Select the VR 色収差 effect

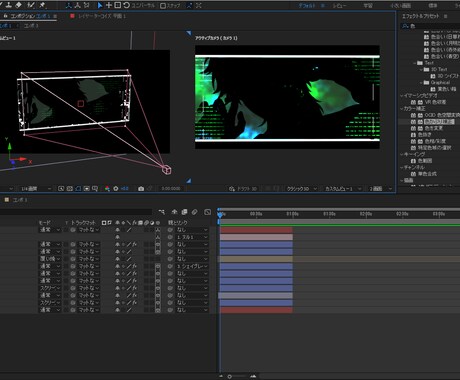(435, 102)
